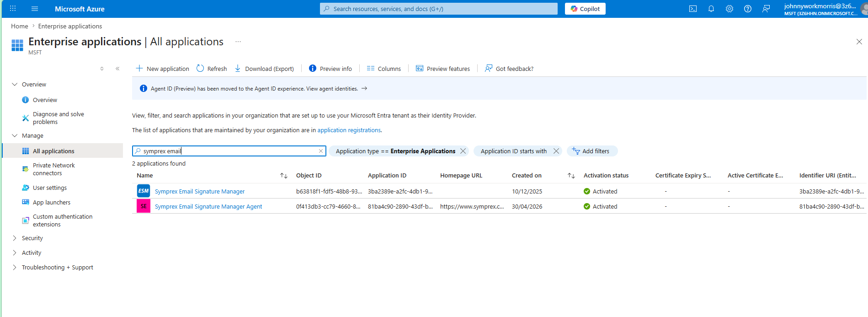
Task: Expand the Activity section
Action: click(x=15, y=253)
